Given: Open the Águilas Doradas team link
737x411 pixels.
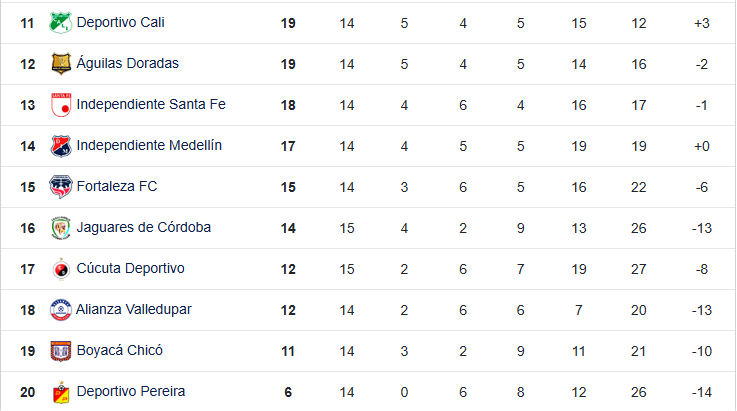Looking at the screenshot, I should [x=127, y=63].
